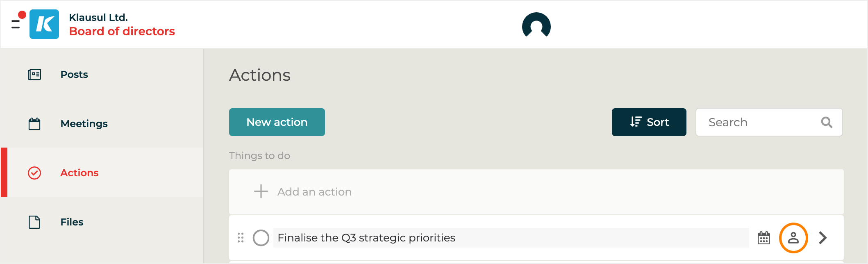
Task: Click the Meetings calendar icon
Action: pyautogui.click(x=34, y=124)
